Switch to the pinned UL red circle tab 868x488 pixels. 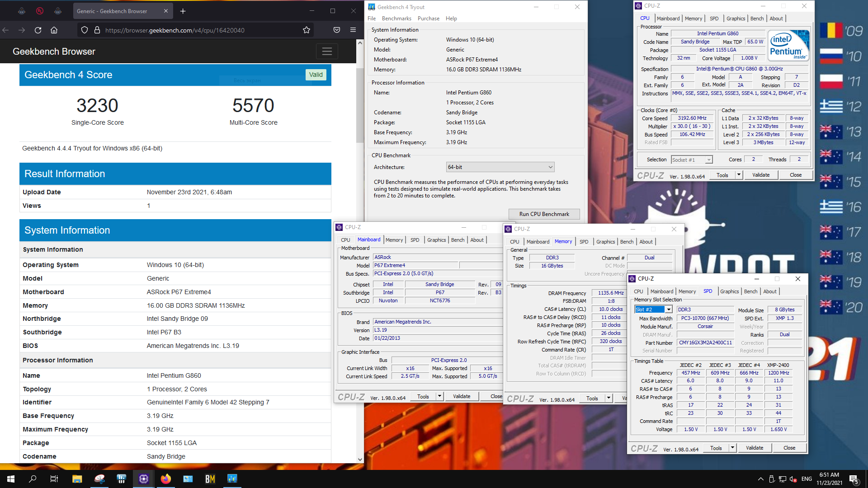click(40, 11)
